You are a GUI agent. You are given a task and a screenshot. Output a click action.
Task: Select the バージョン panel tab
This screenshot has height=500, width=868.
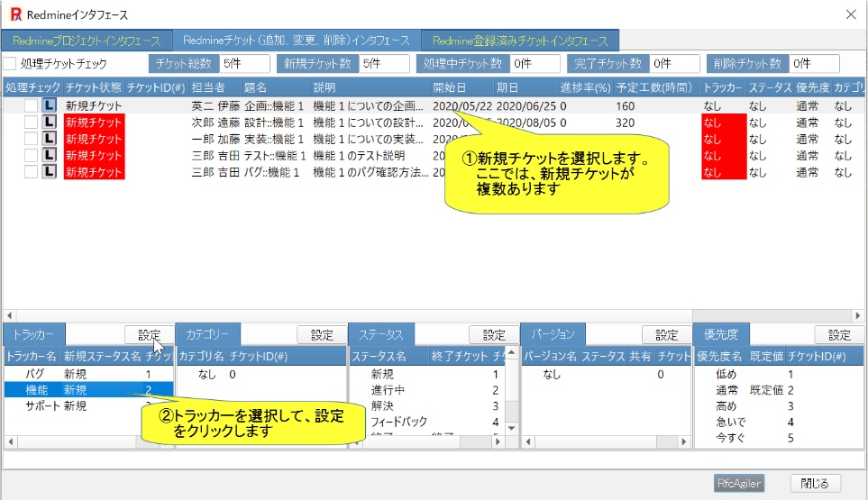point(553,334)
